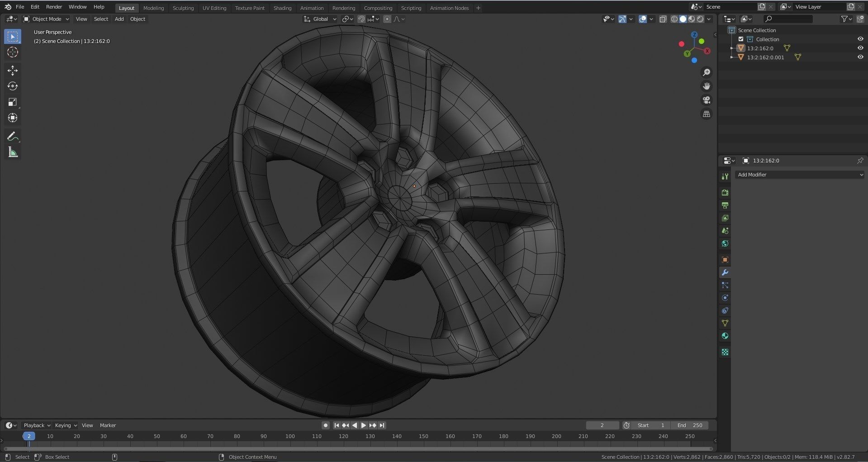Open the Global transform orientation dropdown

click(x=320, y=19)
